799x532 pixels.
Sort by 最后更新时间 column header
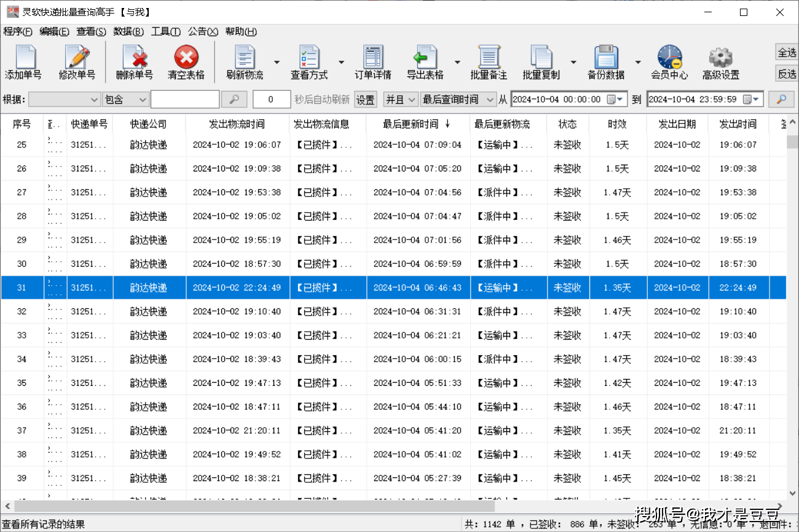tap(418, 124)
